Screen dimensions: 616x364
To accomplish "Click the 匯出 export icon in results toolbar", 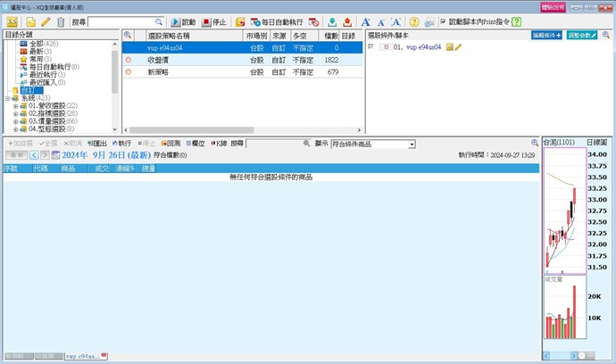I will (97, 143).
